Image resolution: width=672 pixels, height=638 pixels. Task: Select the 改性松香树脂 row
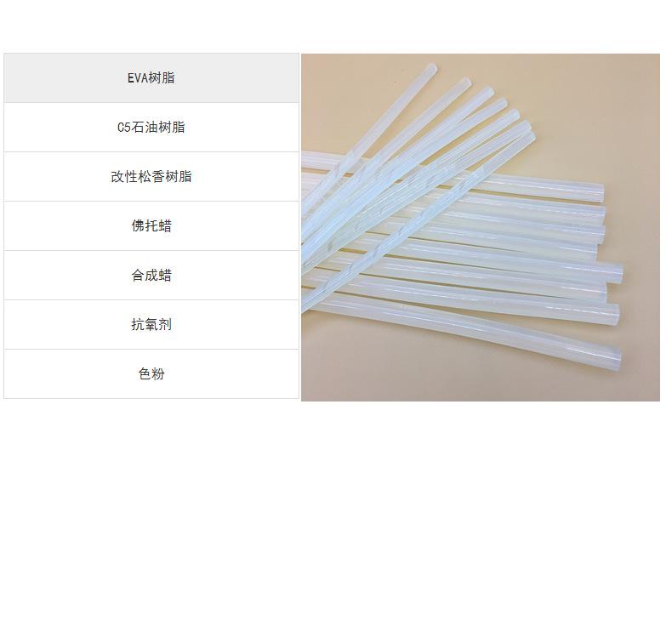click(x=151, y=177)
